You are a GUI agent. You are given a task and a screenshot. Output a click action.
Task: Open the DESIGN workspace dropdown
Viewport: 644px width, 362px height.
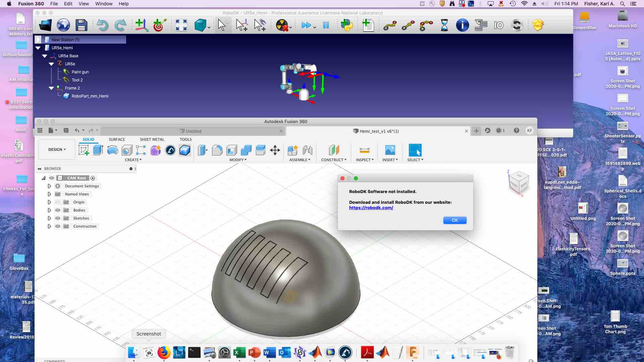pos(57,149)
